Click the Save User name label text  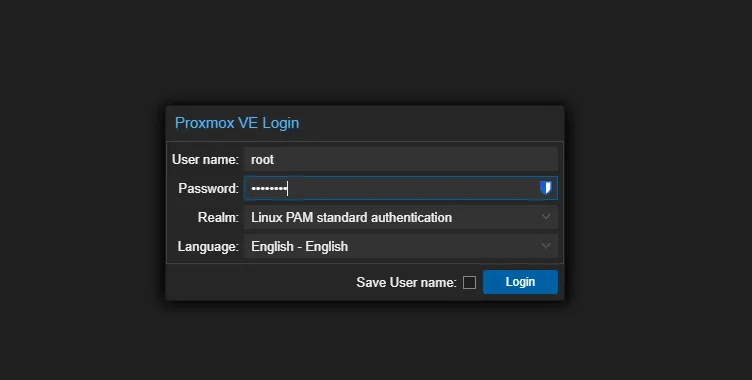(406, 282)
